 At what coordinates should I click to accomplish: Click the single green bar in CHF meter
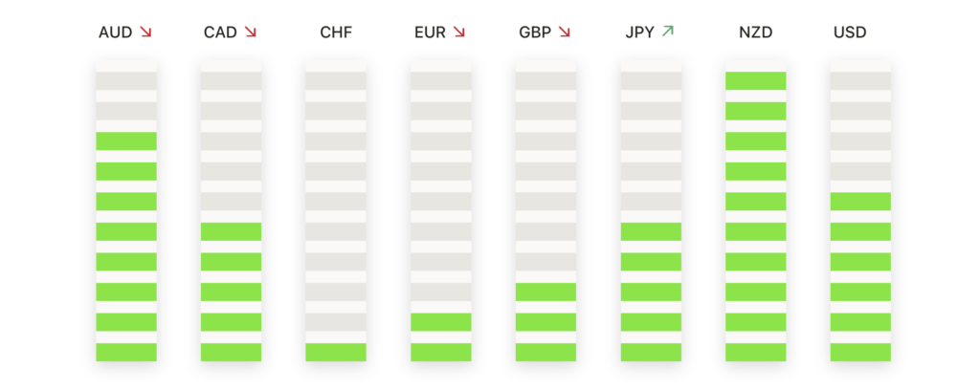coord(336,352)
